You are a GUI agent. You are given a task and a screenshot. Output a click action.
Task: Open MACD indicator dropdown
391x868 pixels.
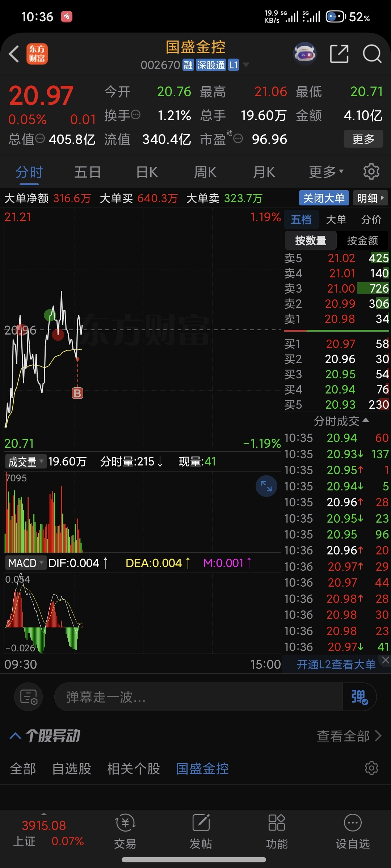click(x=26, y=563)
